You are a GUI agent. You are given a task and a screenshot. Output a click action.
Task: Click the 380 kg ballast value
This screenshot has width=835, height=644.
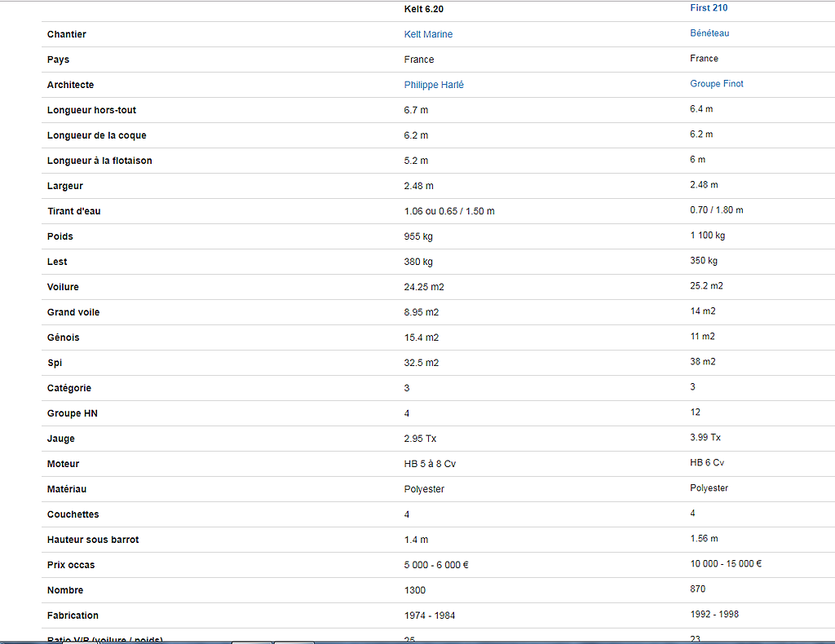click(x=418, y=262)
